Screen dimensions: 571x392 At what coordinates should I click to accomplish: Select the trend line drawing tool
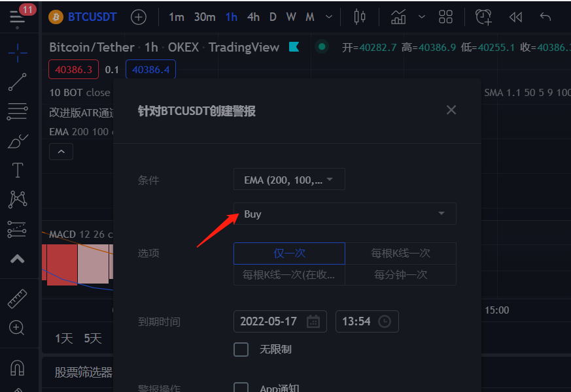[x=18, y=82]
